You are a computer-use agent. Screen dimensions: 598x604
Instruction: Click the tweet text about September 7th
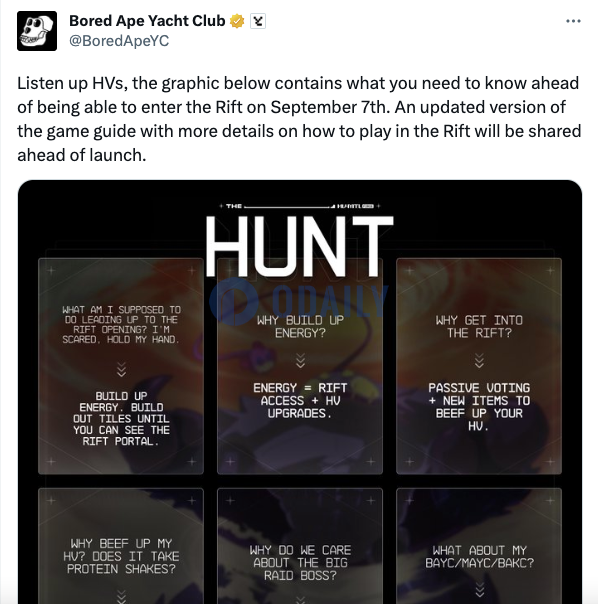(299, 119)
